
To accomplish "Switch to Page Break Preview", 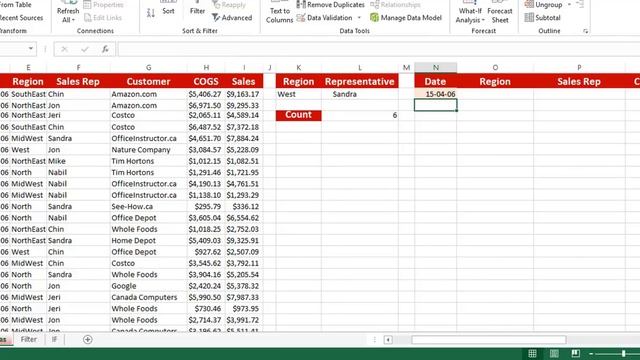I will [576, 353].
